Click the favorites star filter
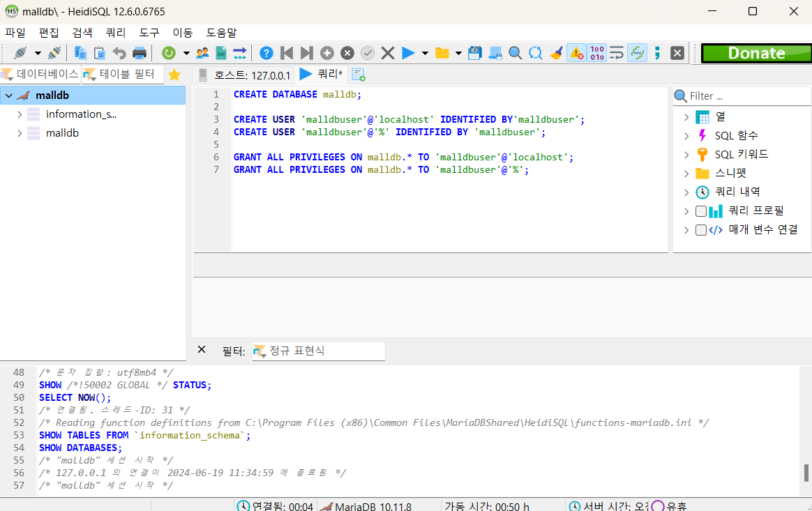Screen dimensions: 812x511 tap(174, 75)
